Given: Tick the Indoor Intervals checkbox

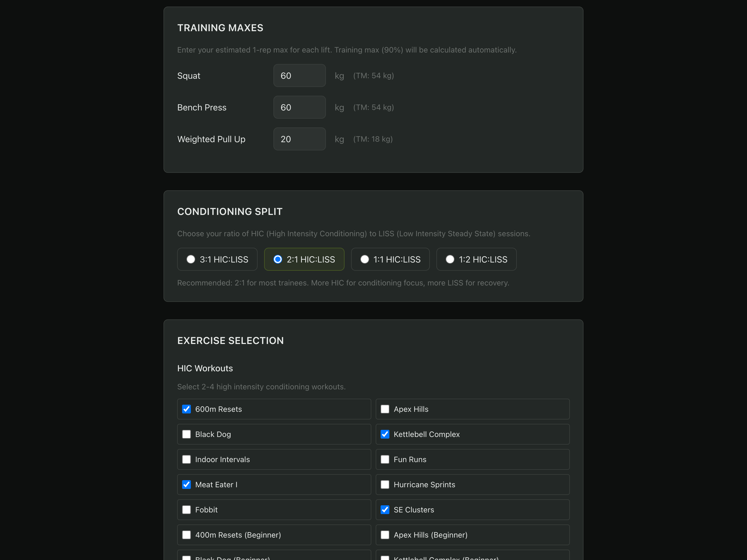Looking at the screenshot, I should click(186, 459).
